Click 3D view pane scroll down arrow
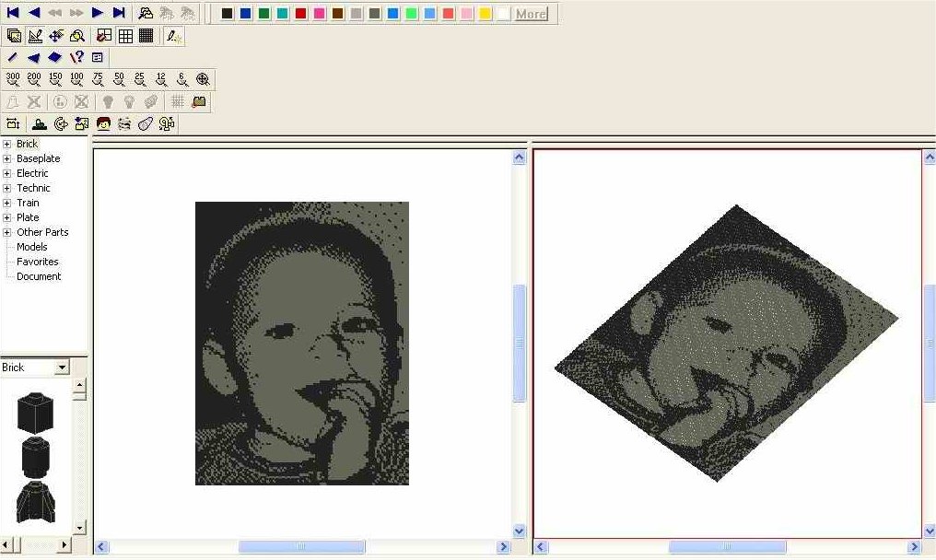This screenshot has height=560, width=936. 930,531
